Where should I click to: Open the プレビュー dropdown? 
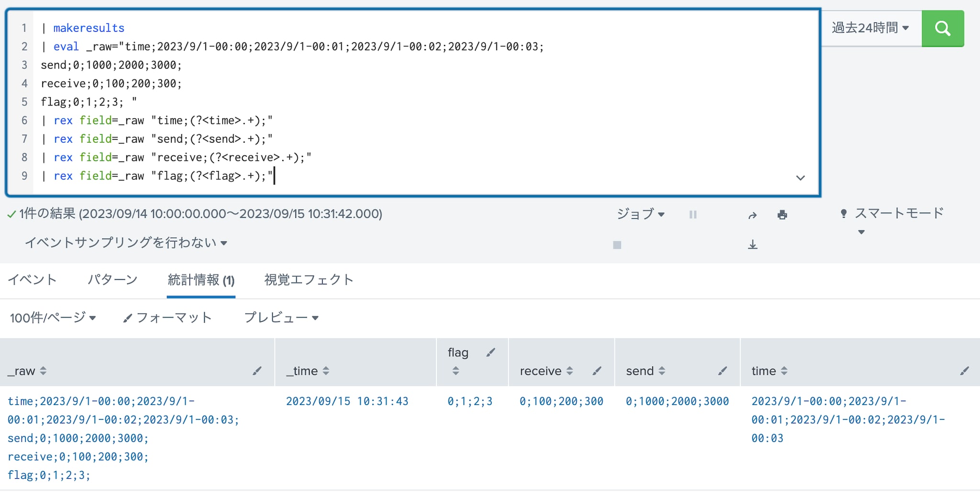click(x=281, y=317)
